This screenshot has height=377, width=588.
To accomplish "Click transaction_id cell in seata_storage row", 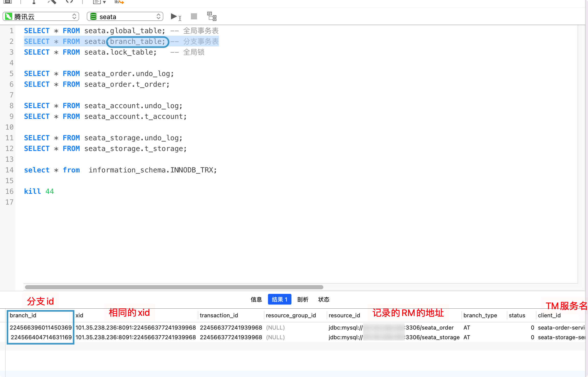I will 231,337.
